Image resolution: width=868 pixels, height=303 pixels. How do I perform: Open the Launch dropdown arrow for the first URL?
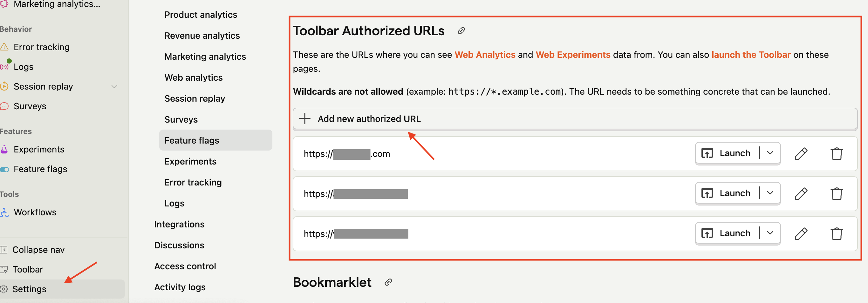[770, 153]
